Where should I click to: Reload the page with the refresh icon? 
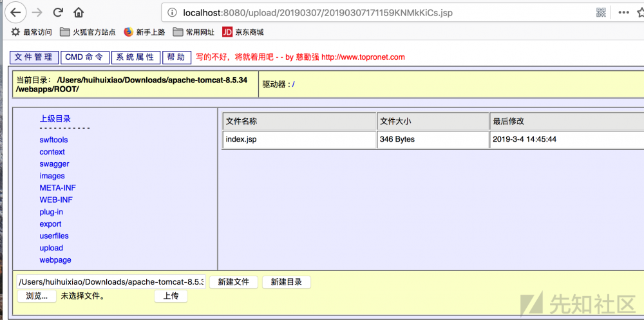tap(58, 12)
